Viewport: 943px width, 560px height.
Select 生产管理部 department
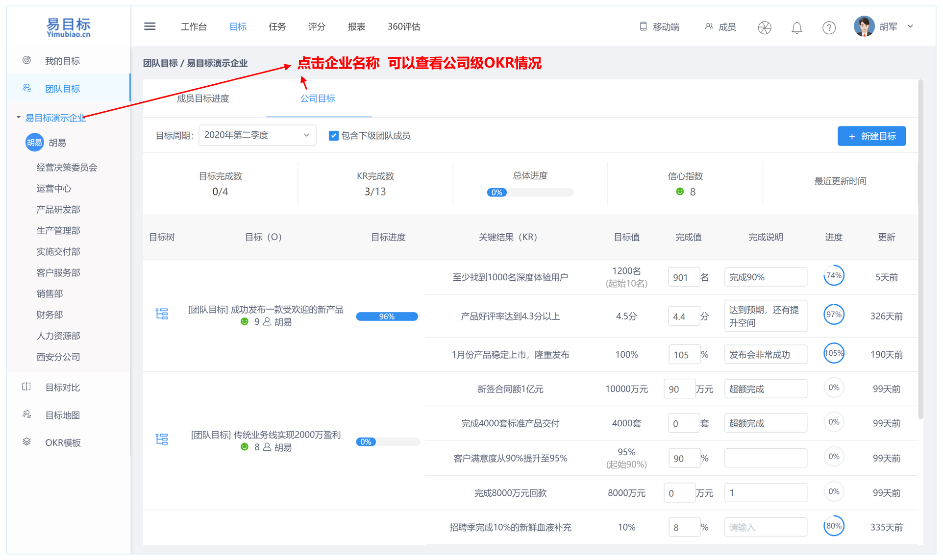[x=58, y=231]
